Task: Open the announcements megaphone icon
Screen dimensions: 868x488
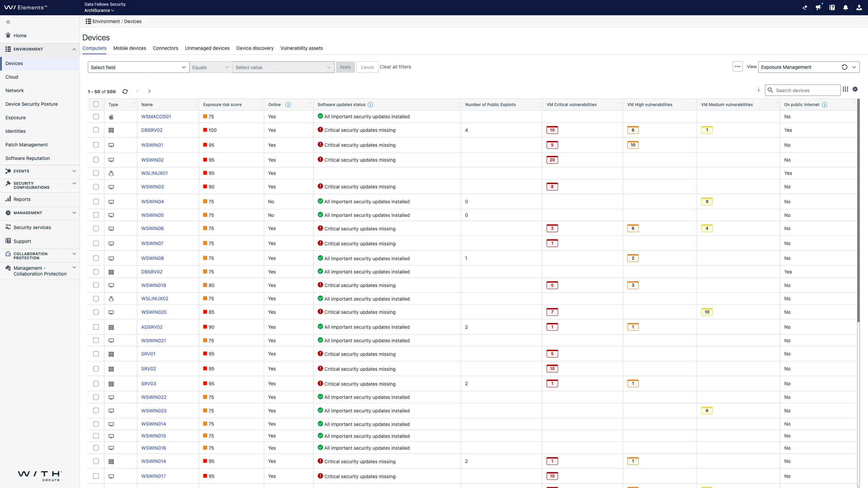Action: click(818, 7)
